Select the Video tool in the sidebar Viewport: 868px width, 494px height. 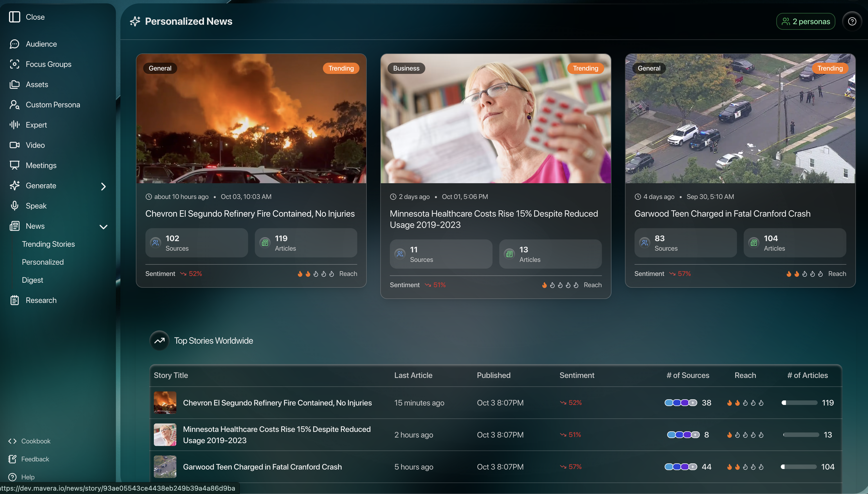[35, 145]
